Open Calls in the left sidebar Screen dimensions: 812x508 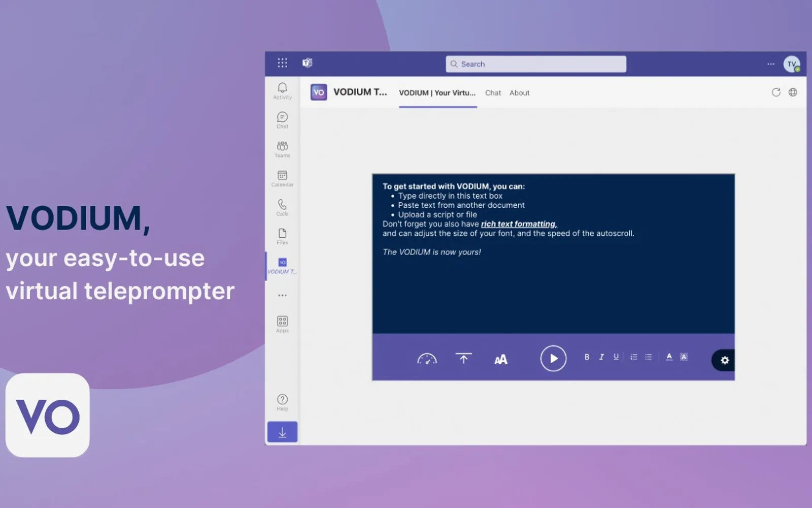(x=282, y=208)
